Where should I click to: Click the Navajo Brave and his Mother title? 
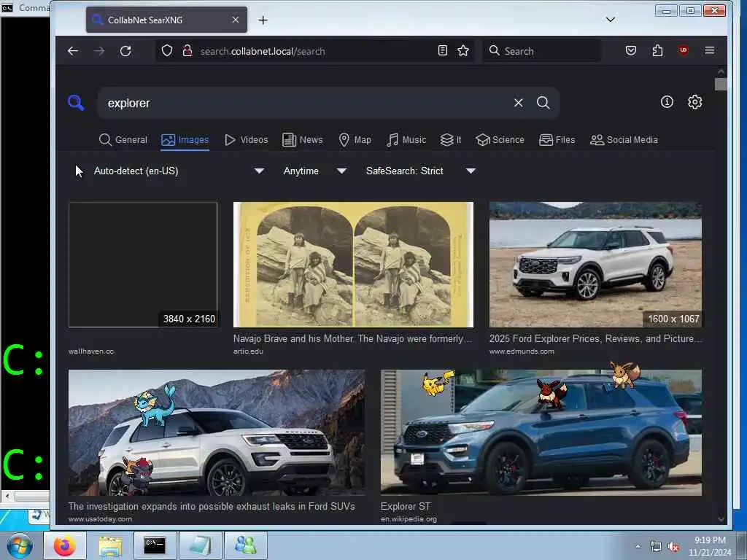click(352, 338)
